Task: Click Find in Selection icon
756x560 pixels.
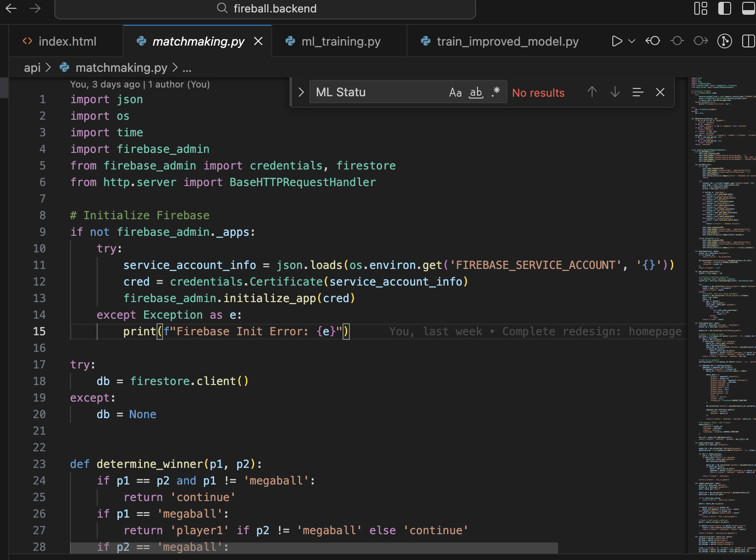Action: pyautogui.click(x=638, y=92)
